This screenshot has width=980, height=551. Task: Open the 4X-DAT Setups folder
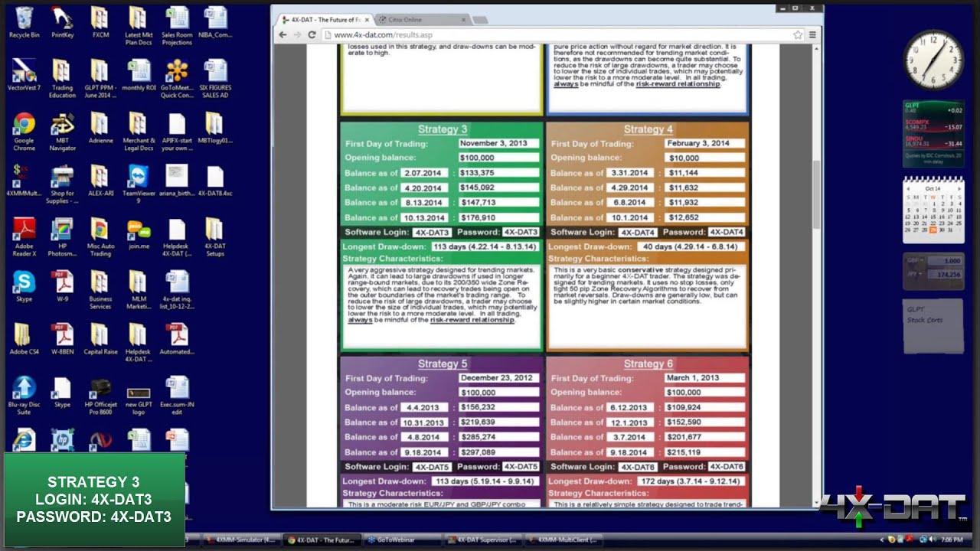[215, 237]
